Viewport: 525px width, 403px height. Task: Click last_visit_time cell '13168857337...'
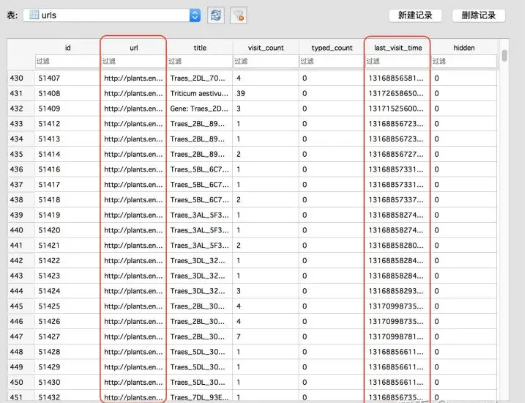398,200
